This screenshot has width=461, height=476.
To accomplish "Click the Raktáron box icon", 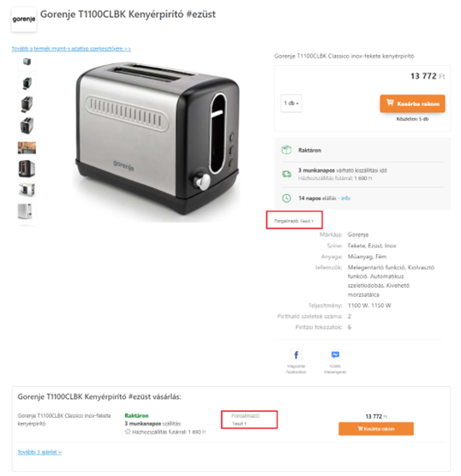I will coord(286,150).
